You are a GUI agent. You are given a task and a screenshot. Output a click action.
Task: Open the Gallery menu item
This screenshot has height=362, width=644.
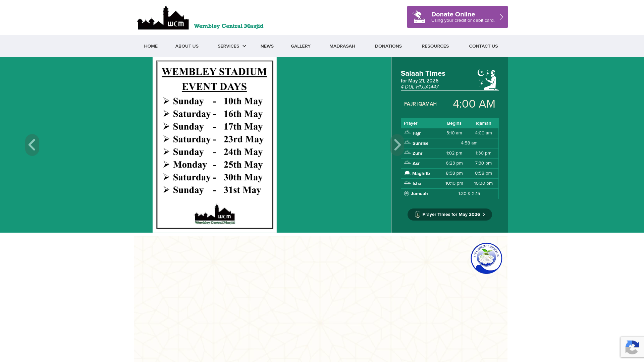(x=301, y=46)
